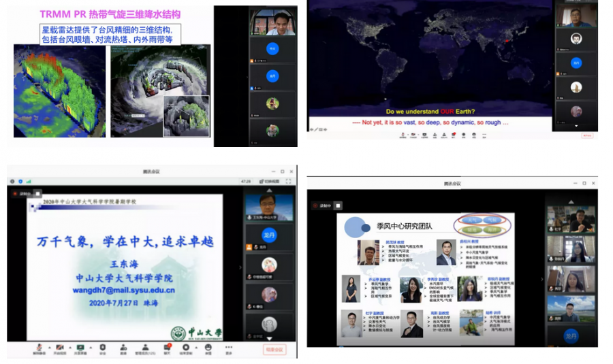613x364 pixels.
Task: Click the unmute microphone icon in bottom-left meeting toolbar
Action: (x=37, y=348)
